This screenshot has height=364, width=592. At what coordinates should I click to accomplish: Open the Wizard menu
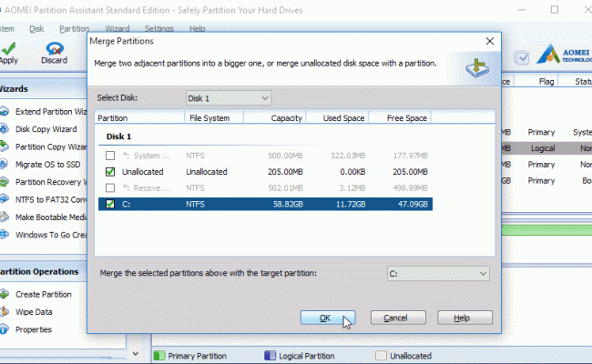[x=117, y=29]
